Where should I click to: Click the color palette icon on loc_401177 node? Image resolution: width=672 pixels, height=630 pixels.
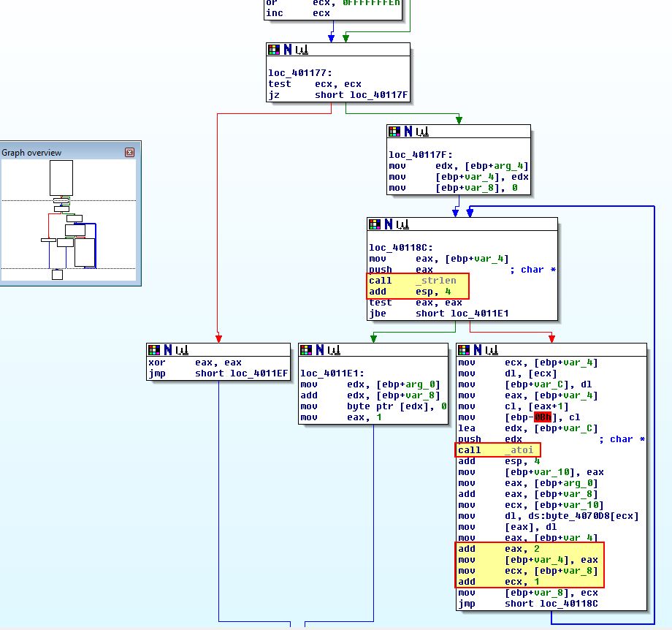(274, 50)
